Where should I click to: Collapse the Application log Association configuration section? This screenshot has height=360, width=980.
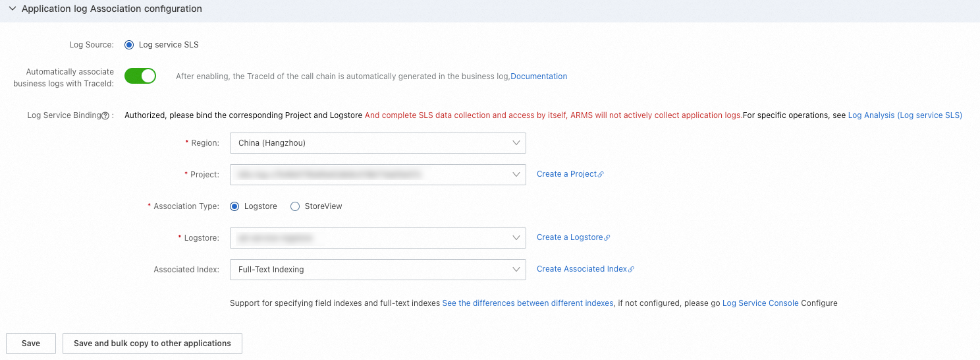tap(12, 9)
